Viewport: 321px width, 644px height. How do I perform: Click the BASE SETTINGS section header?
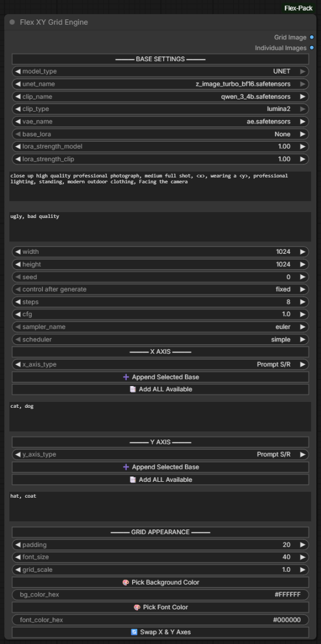[x=160, y=59]
